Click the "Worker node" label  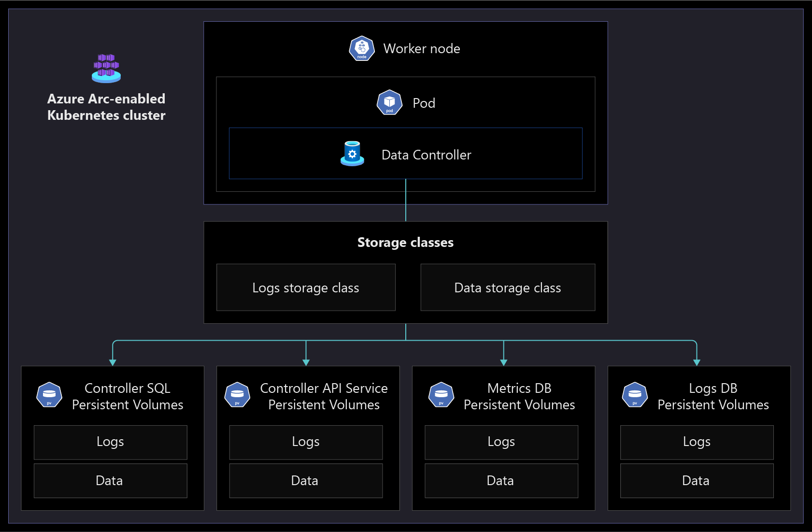(x=422, y=49)
